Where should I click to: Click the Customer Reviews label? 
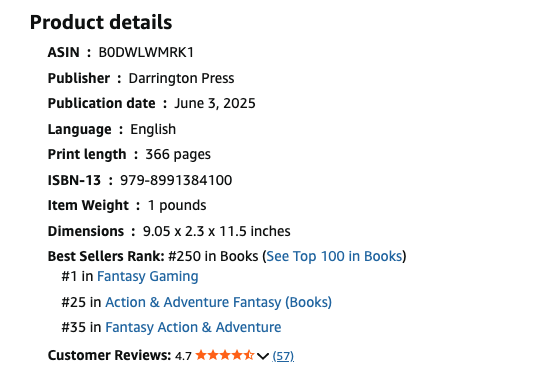(109, 355)
